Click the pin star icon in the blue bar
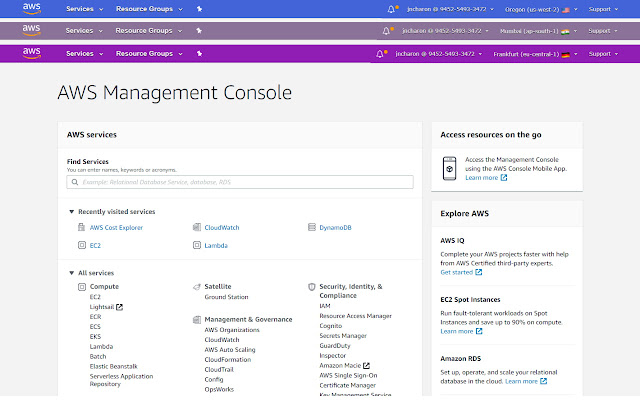The width and height of the screenshot is (640, 400). pyautogui.click(x=199, y=9)
